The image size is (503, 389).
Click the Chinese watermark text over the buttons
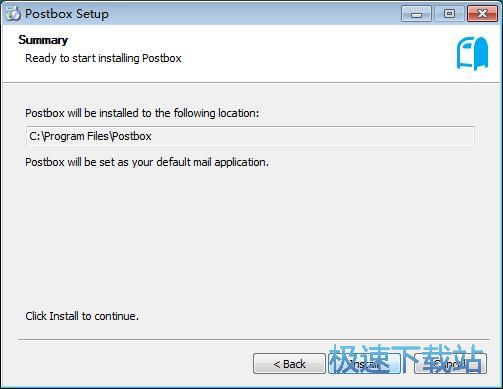(406, 359)
